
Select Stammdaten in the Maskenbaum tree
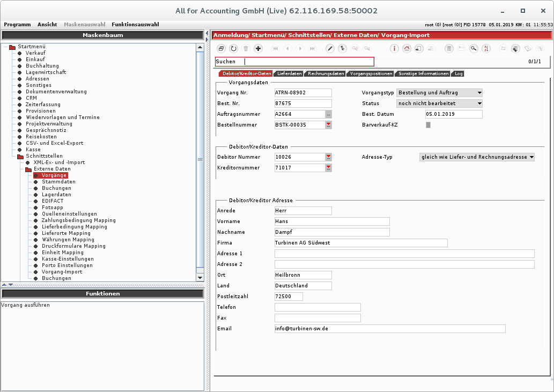[x=58, y=182]
